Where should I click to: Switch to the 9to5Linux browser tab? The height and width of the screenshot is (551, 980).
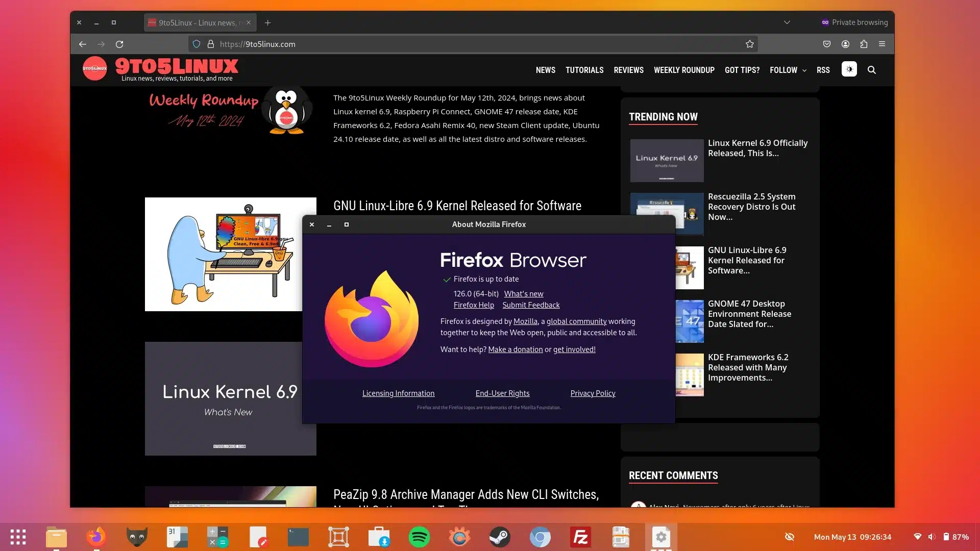(197, 23)
